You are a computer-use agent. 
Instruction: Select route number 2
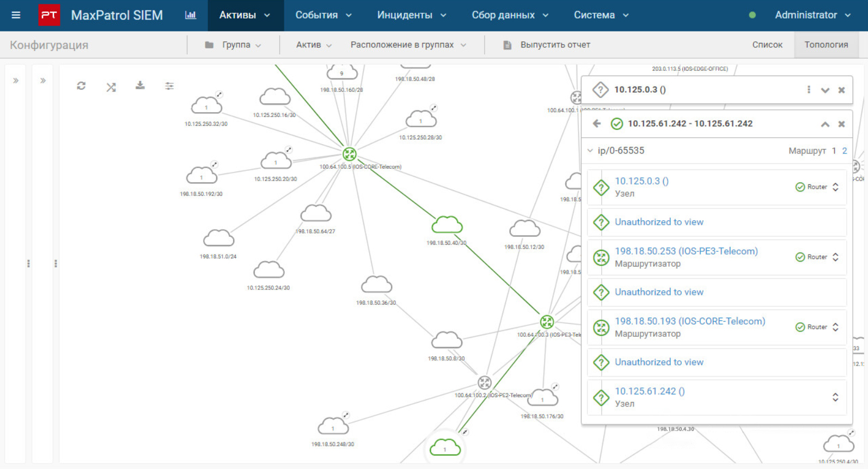point(845,151)
